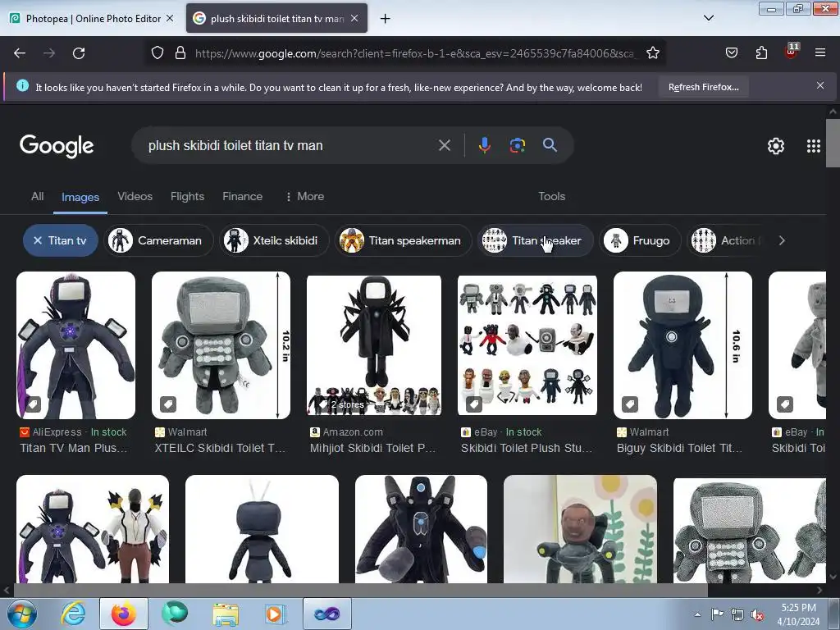Apply the Cameraman filter chip

pyautogui.click(x=158, y=240)
